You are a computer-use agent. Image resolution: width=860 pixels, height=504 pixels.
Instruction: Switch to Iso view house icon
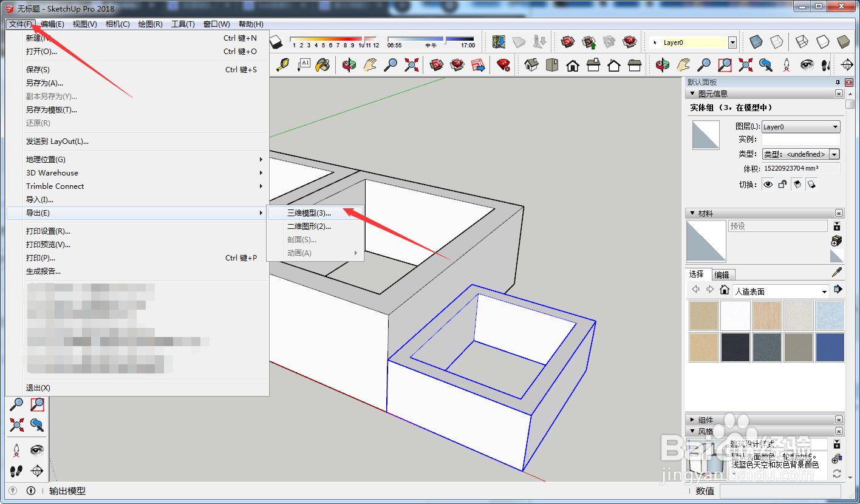pyautogui.click(x=531, y=65)
